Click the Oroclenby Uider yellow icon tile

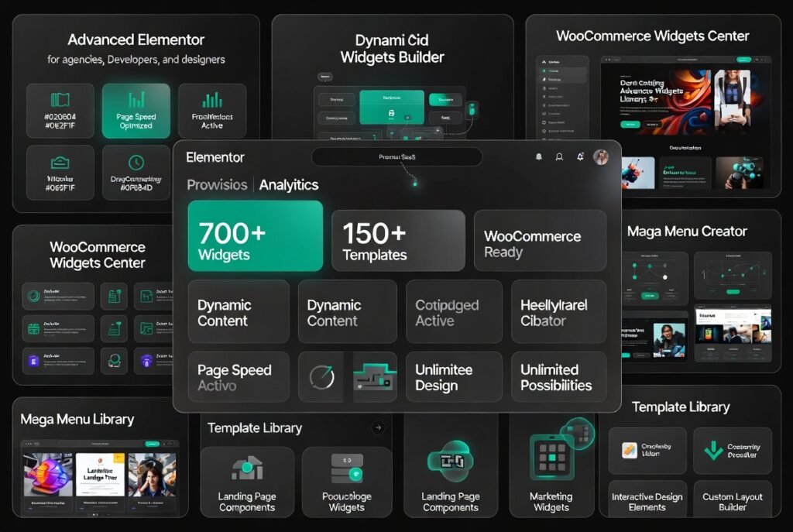[x=647, y=451]
